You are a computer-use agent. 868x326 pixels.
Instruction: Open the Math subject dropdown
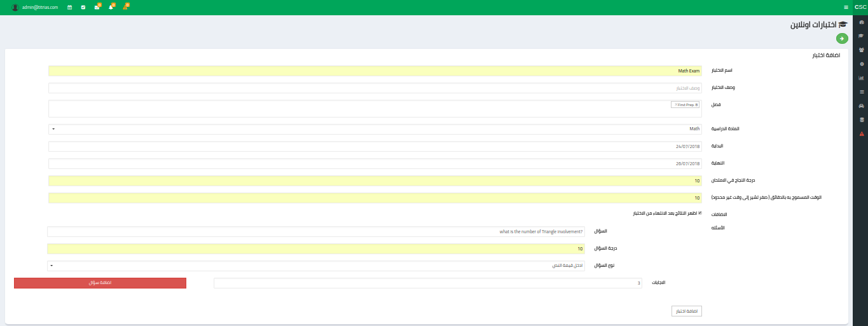point(375,129)
